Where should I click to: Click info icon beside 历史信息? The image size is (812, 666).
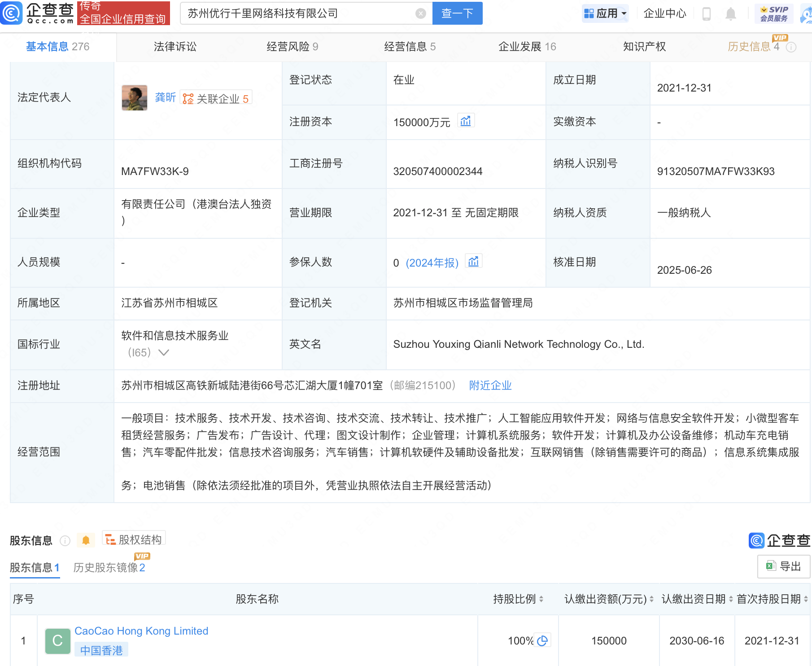coord(791,47)
